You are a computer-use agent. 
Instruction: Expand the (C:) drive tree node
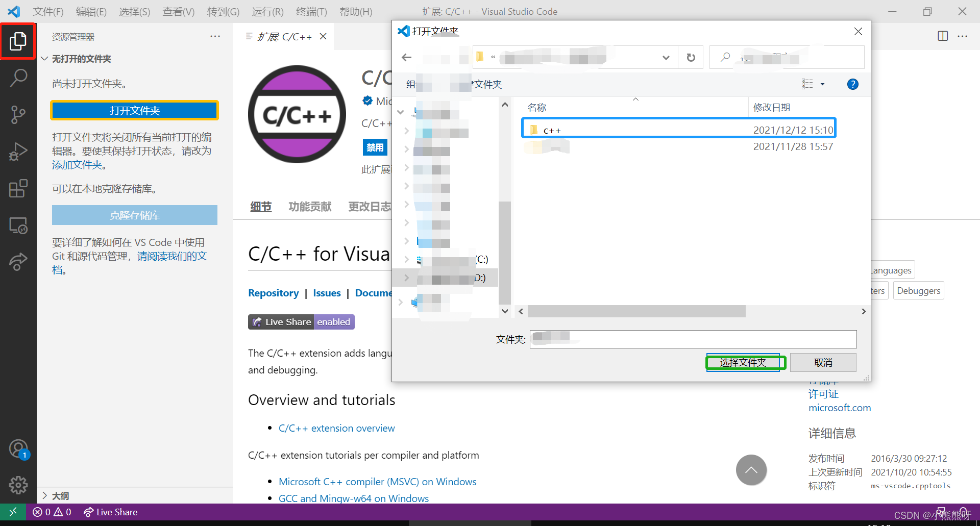tap(407, 259)
